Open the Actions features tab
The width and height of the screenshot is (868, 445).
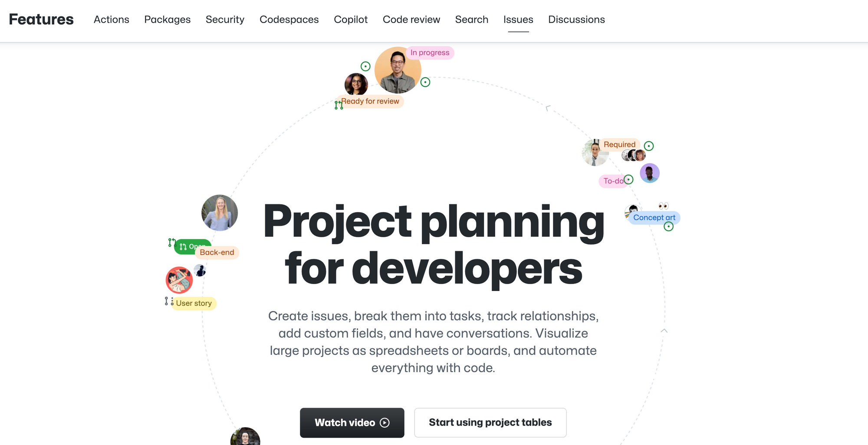[x=112, y=20]
